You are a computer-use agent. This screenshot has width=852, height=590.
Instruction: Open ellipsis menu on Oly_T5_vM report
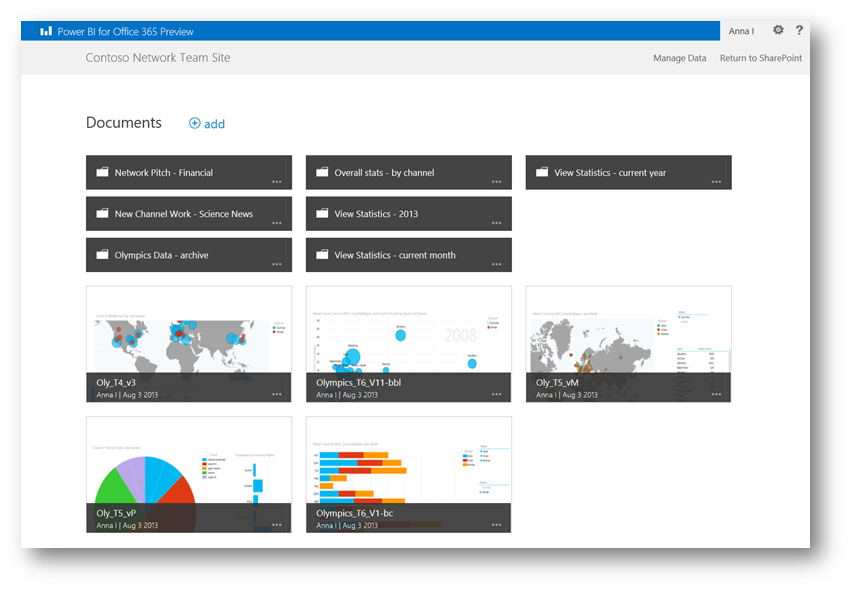[716, 394]
